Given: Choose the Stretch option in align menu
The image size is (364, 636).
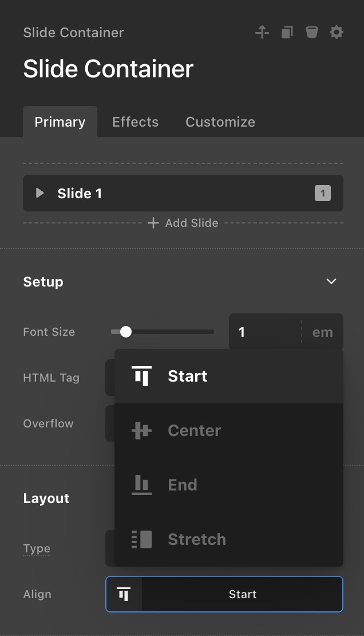Looking at the screenshot, I should coord(197,539).
